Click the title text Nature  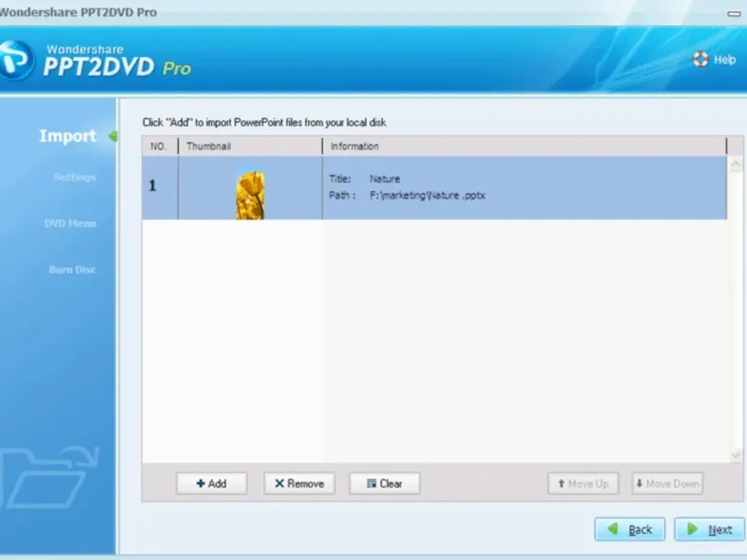385,179
